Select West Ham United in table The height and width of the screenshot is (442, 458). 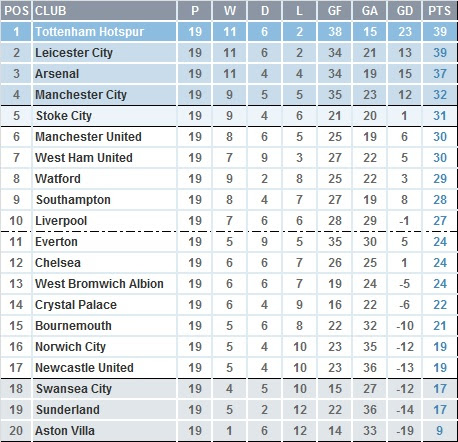point(84,158)
